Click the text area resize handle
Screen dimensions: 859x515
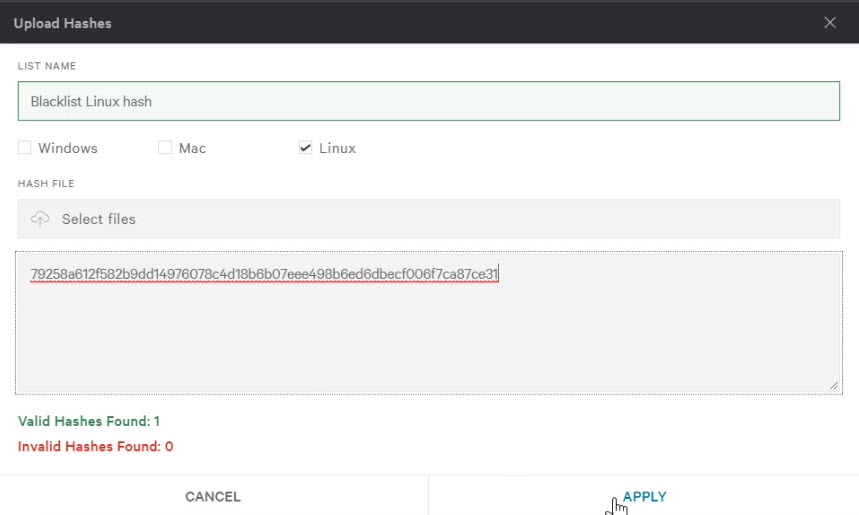[834, 386]
